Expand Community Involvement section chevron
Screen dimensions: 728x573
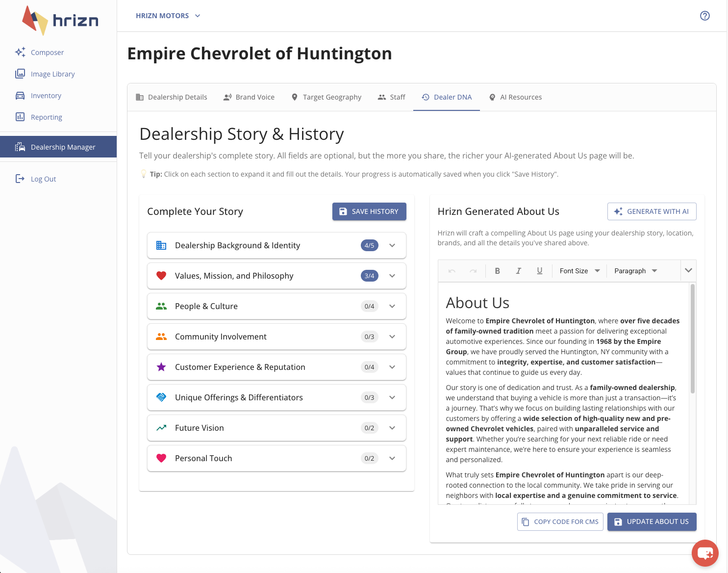[x=392, y=337]
